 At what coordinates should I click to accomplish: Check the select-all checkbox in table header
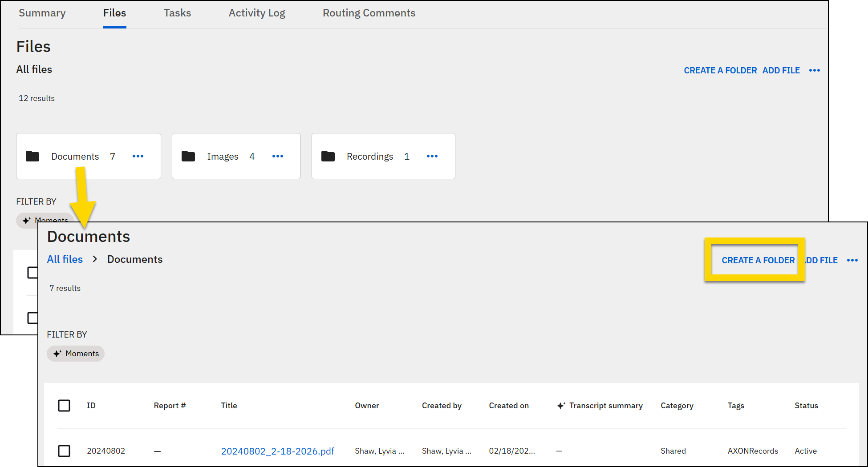[64, 406]
